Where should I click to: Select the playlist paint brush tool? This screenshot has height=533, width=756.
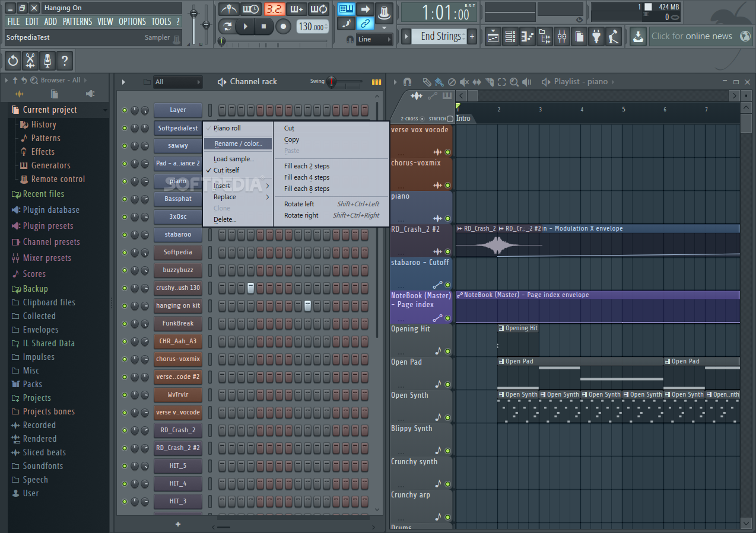[x=439, y=82]
